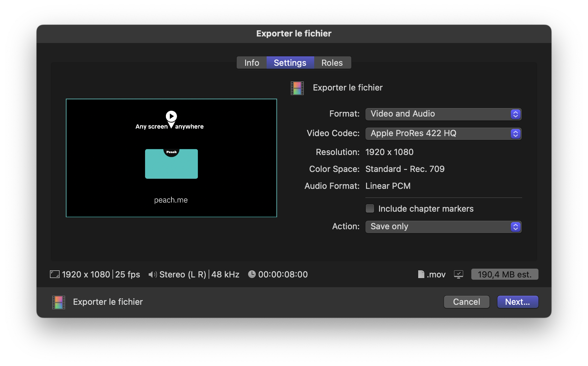
Task: Click the .mov file extension text
Action: [x=436, y=274]
